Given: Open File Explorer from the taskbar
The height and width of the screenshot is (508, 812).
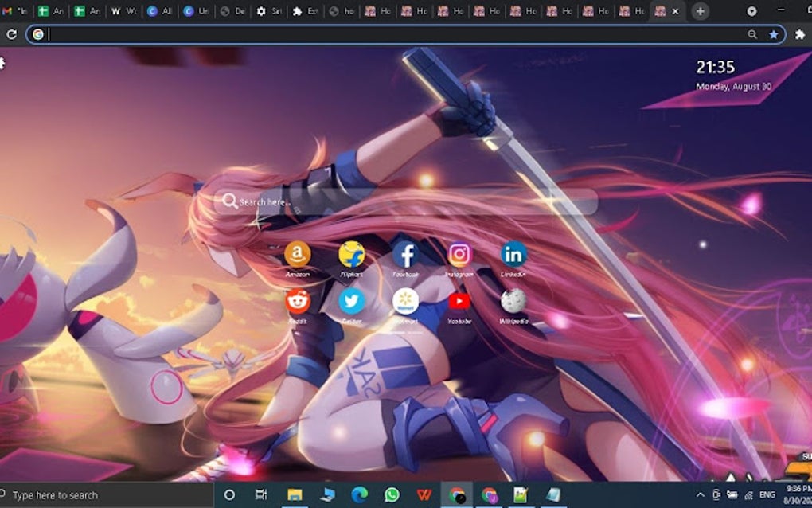Looking at the screenshot, I should (295, 495).
